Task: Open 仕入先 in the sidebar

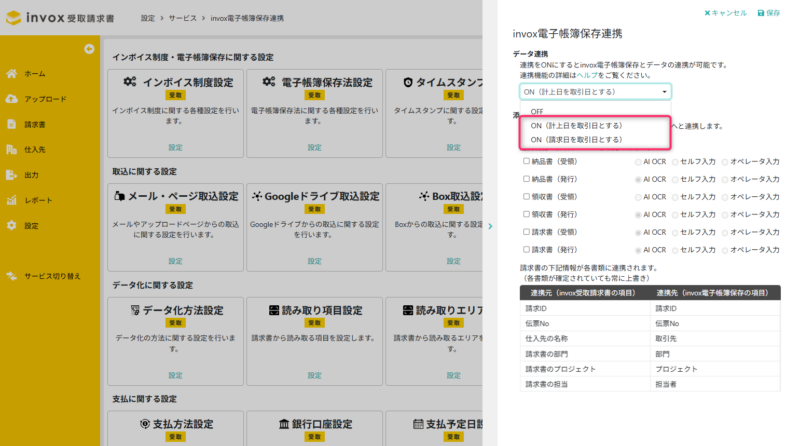Action: coord(35,150)
